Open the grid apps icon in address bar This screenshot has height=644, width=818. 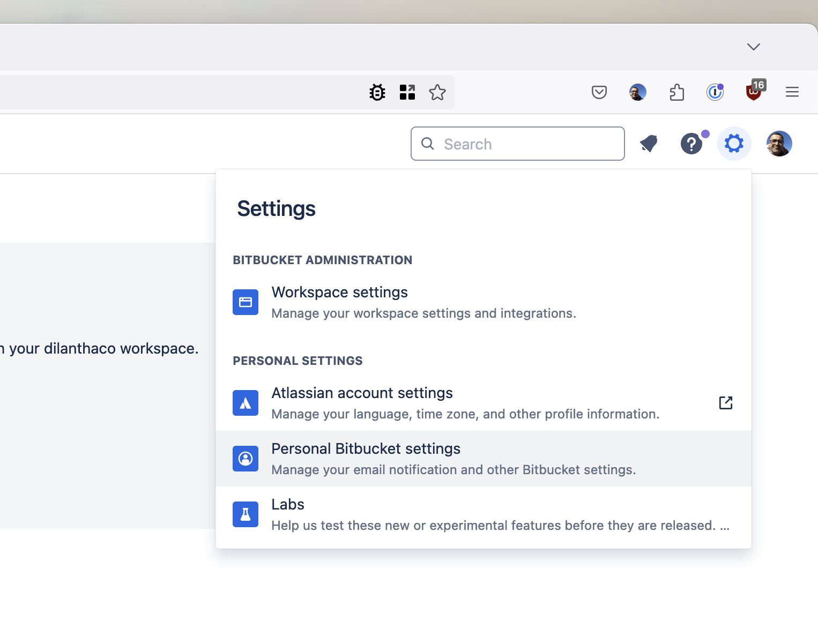(x=407, y=92)
